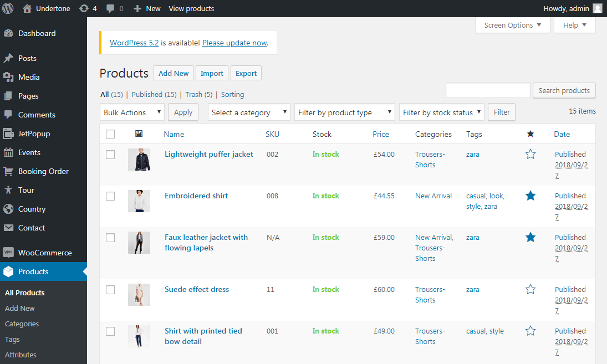
Task: Open Lightweight puffer jacket thumbnail
Action: 139,160
